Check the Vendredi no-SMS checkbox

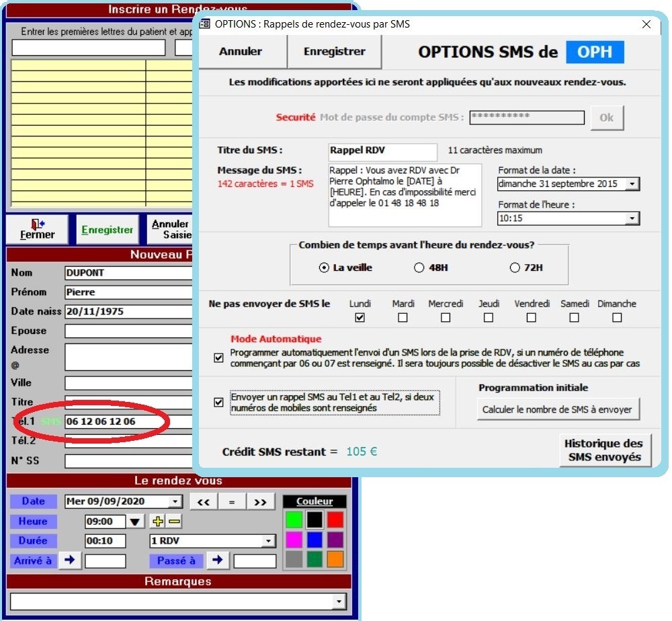(532, 316)
